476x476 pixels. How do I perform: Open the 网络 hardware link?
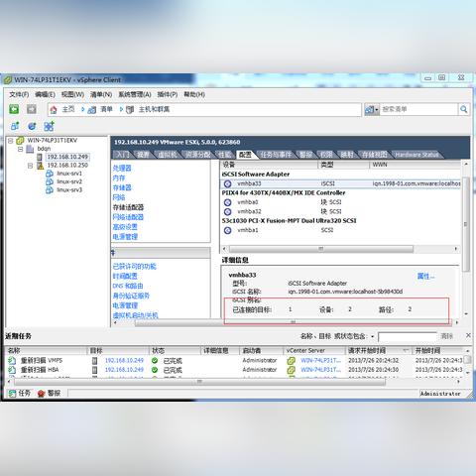[119, 197]
